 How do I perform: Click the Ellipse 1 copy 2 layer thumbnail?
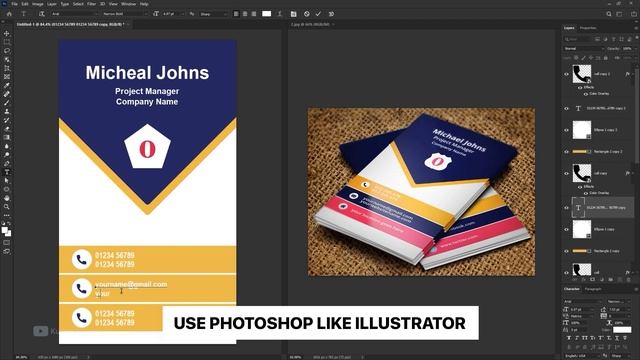tap(582, 130)
